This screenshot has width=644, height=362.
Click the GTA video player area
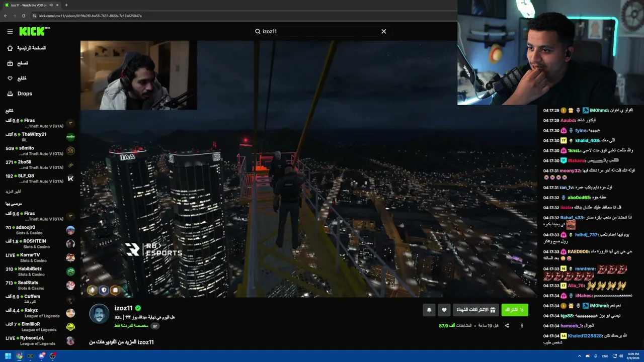coord(309,168)
